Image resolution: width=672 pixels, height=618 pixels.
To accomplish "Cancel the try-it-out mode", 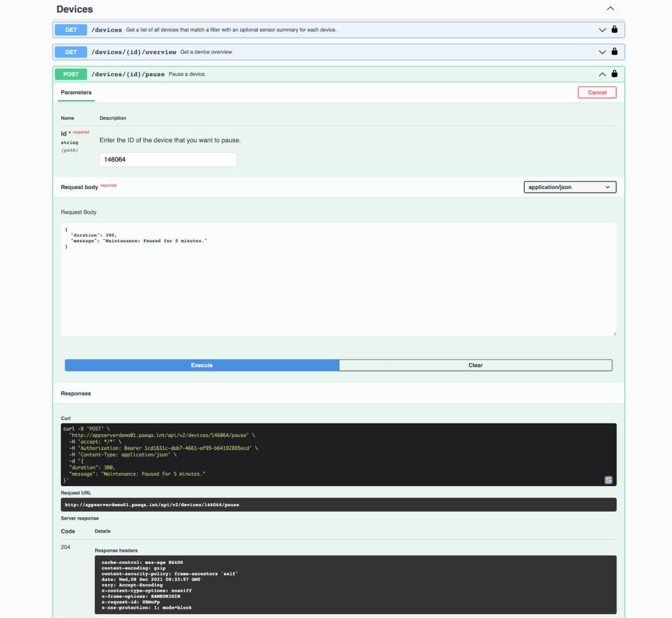I will coord(596,92).
